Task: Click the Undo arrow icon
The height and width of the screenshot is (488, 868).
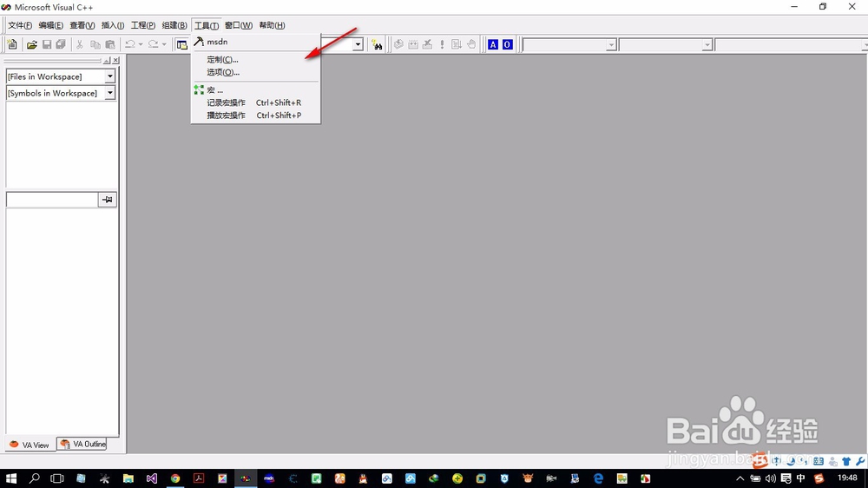Action: pyautogui.click(x=130, y=44)
